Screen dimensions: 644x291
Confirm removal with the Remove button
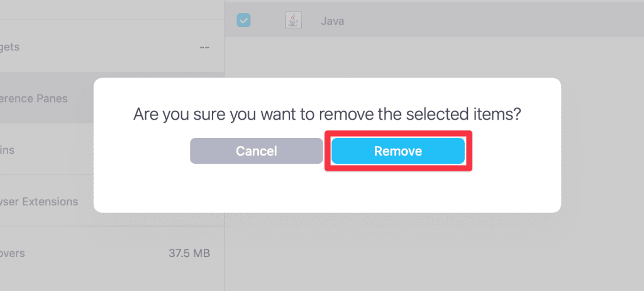pos(397,151)
